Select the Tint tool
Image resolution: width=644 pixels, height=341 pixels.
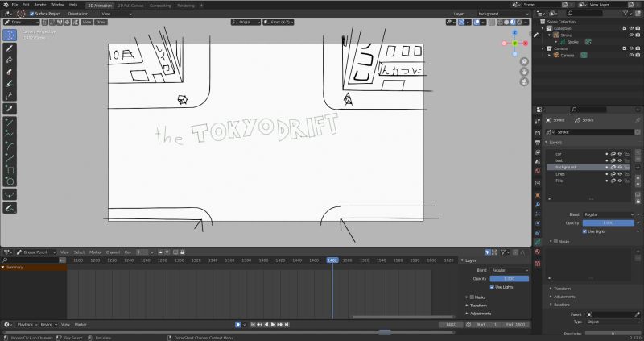(x=10, y=84)
